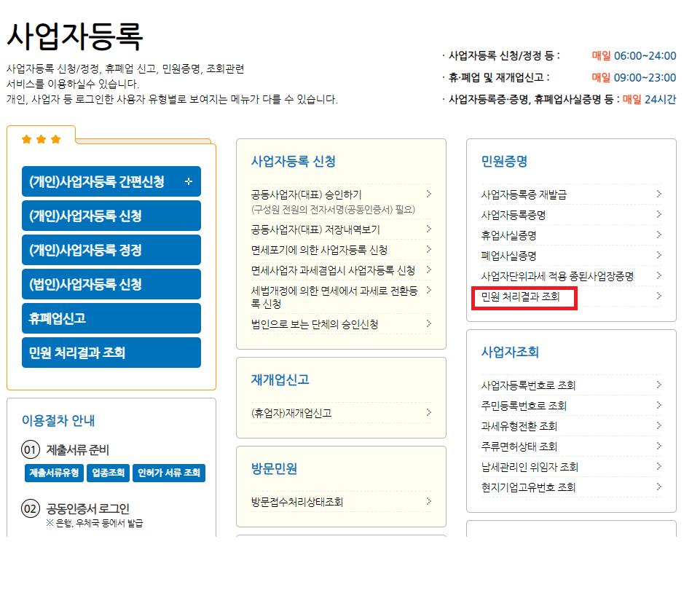Click chevron beside 사업자등록번호로 조회
The width and height of the screenshot is (700, 590).
click(659, 385)
